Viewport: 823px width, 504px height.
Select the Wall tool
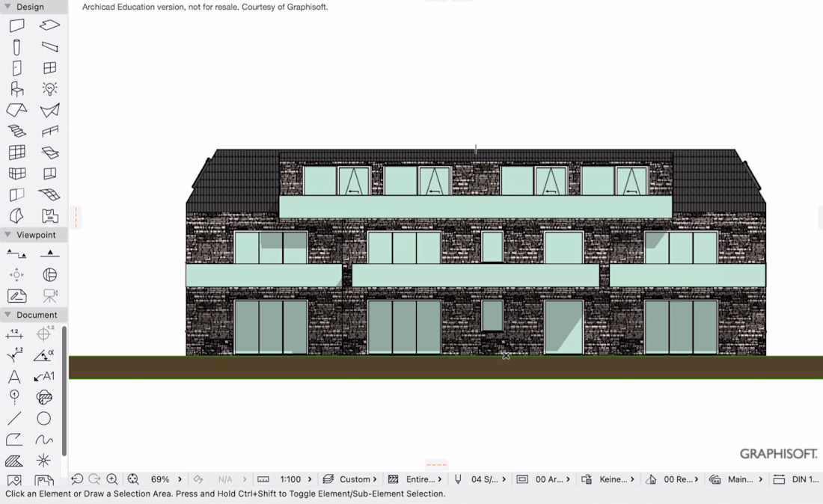(16, 25)
